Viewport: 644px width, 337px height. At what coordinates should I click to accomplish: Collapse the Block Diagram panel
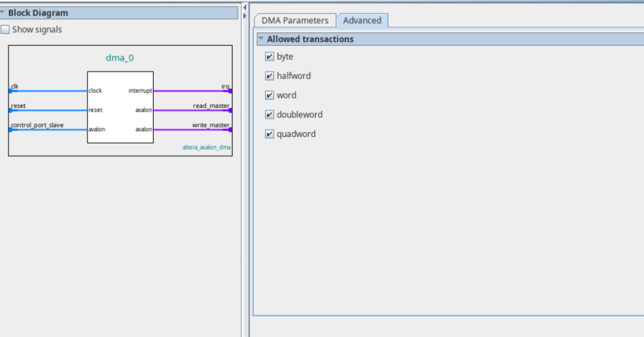pos(3,12)
